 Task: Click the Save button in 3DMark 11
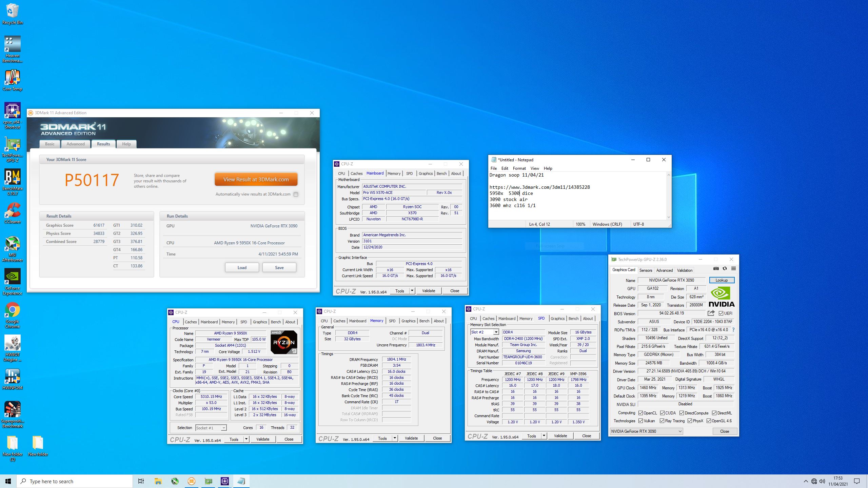(x=279, y=268)
